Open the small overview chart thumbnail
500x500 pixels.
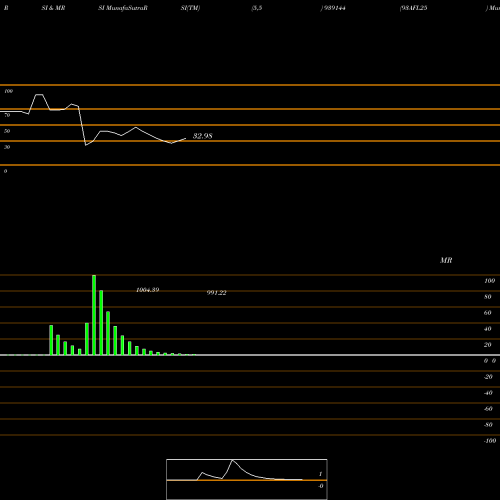247,479
